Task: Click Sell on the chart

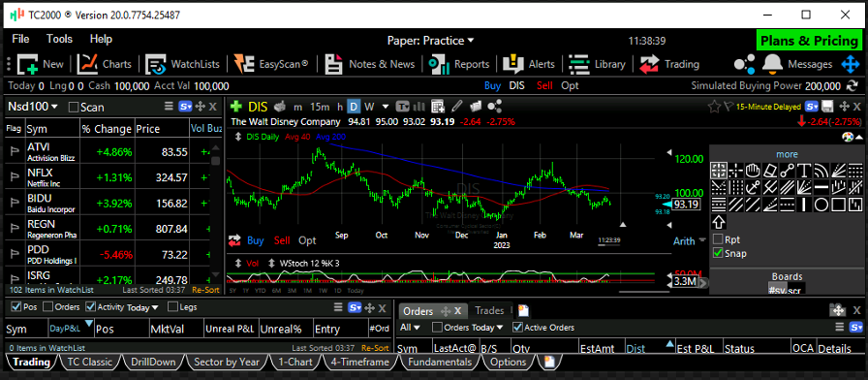Action: [x=282, y=240]
